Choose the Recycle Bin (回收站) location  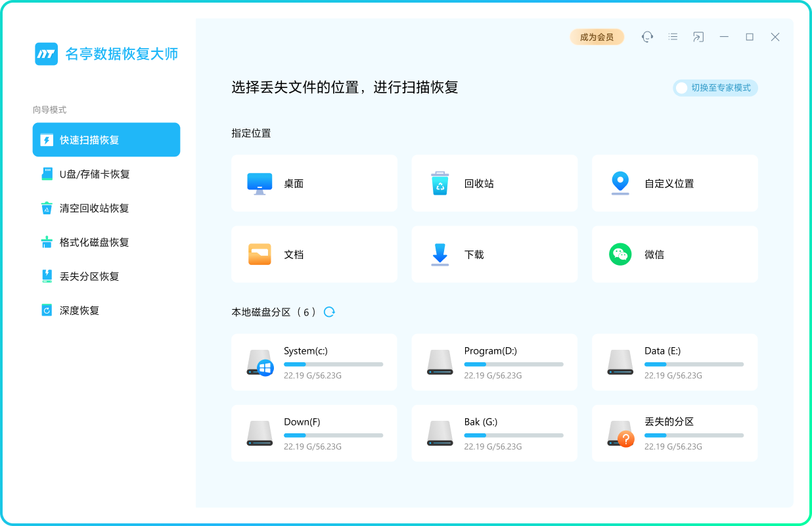(x=440, y=183)
